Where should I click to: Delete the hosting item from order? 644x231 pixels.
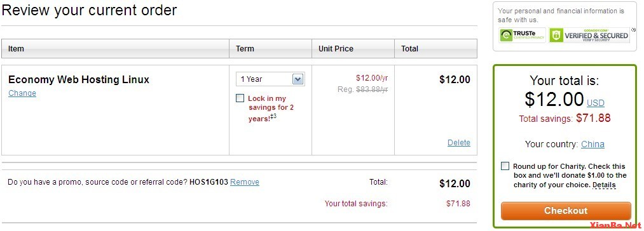459,143
